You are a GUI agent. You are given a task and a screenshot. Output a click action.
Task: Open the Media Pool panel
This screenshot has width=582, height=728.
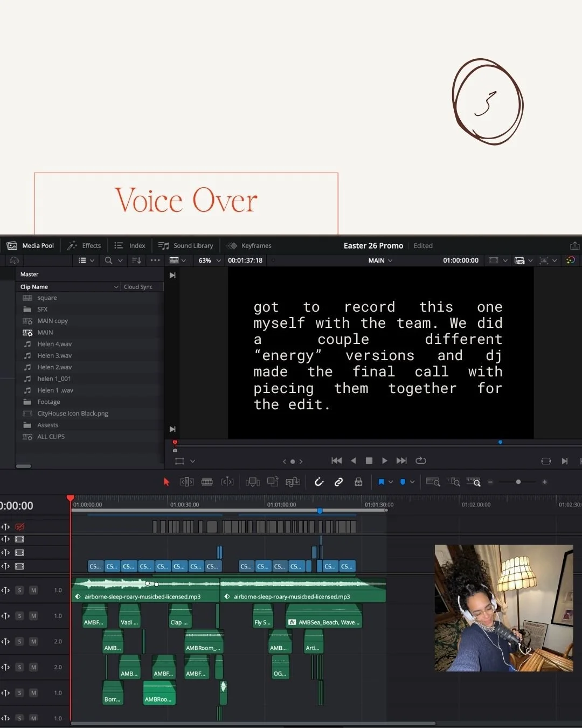pos(31,246)
